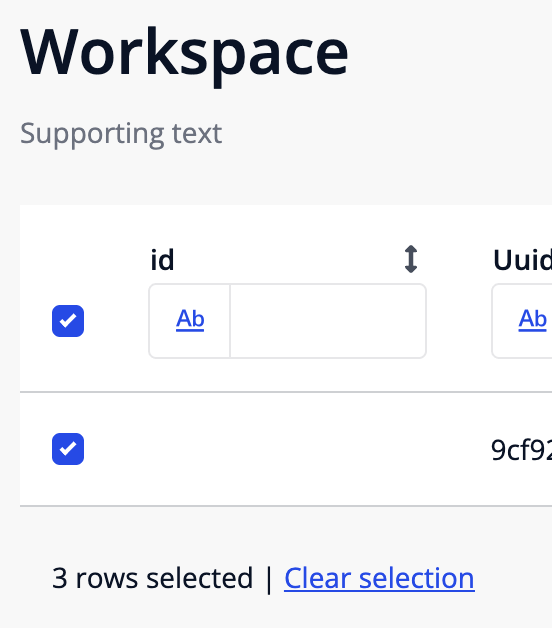Screen dimensions: 552x628
Task: Open the Ab filter type for id
Action: tap(190, 319)
